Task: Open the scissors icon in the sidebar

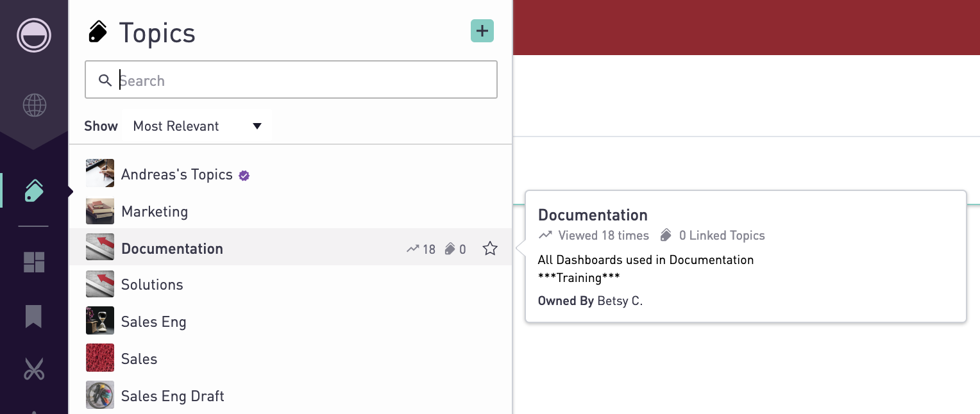Action: 34,370
